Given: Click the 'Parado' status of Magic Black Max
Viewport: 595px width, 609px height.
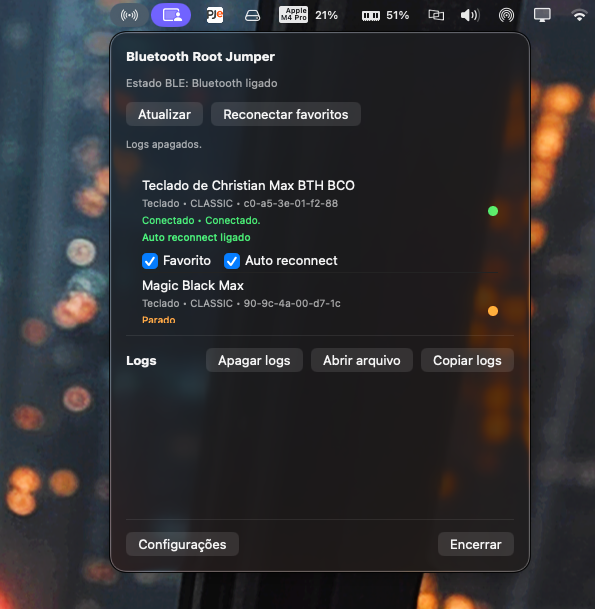Looking at the screenshot, I should [158, 320].
